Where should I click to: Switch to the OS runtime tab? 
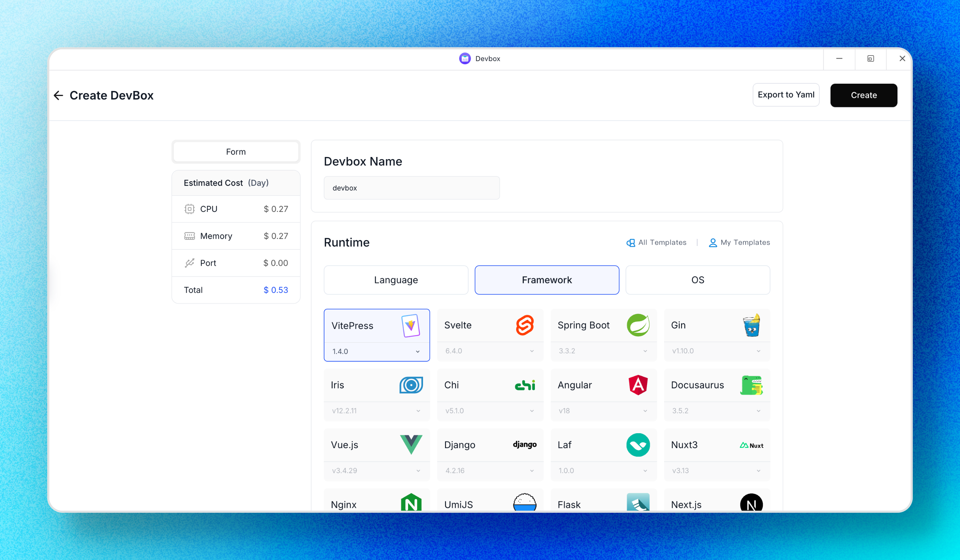point(697,280)
